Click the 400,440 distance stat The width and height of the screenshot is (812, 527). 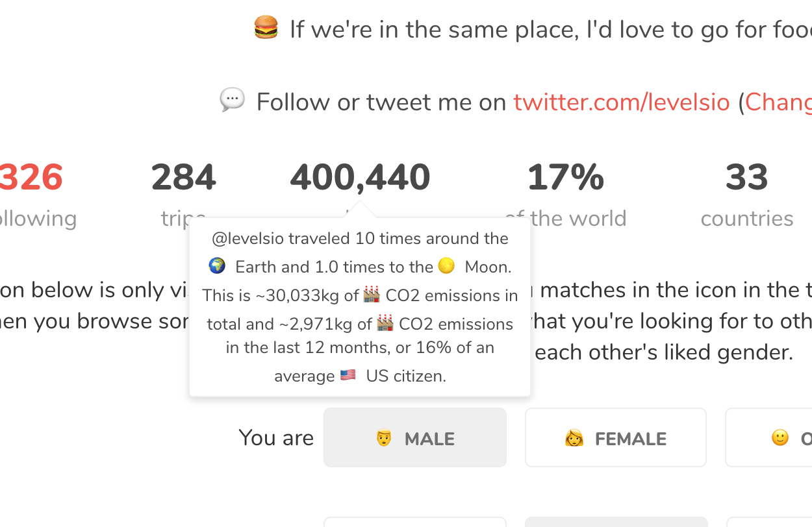point(360,178)
